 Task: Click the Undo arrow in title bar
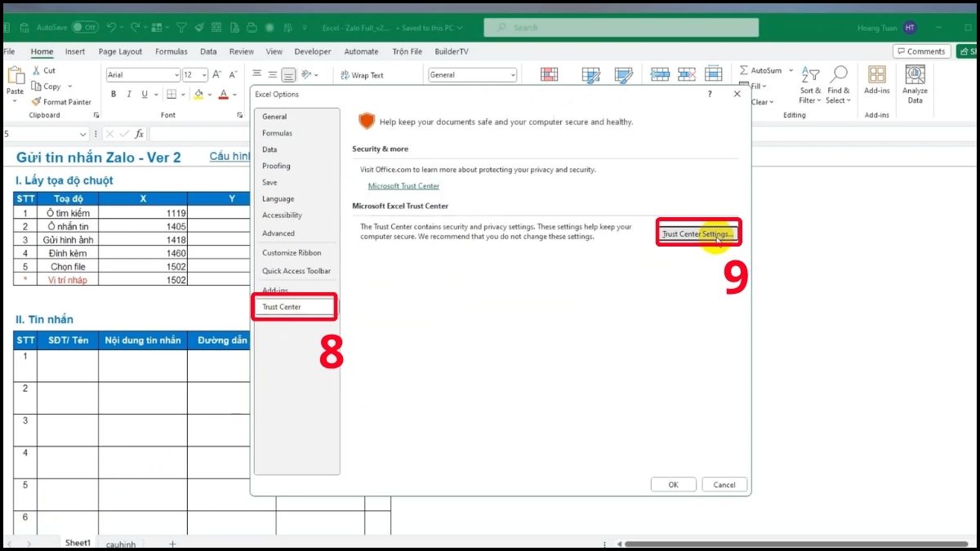click(111, 27)
